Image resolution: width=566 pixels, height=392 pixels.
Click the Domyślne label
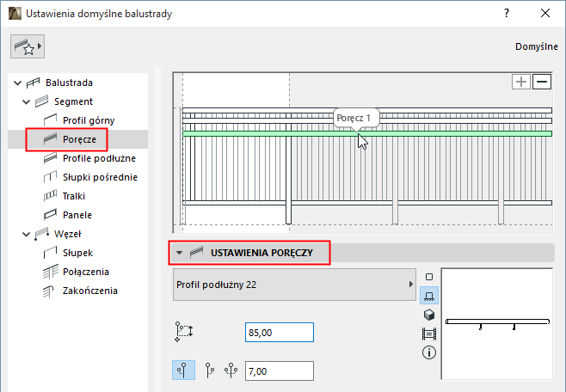(x=537, y=46)
